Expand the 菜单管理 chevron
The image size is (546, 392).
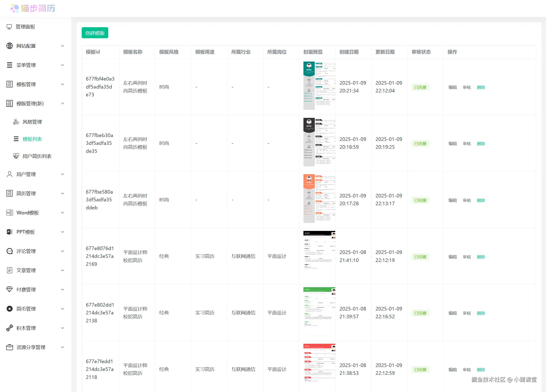pyautogui.click(x=62, y=65)
